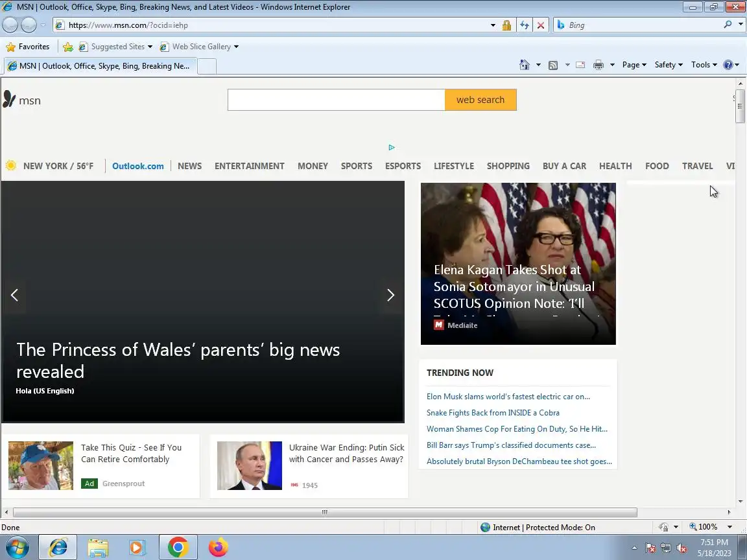The image size is (747, 560).
Task: Click the security lock icon in address bar
Action: pyautogui.click(x=506, y=25)
